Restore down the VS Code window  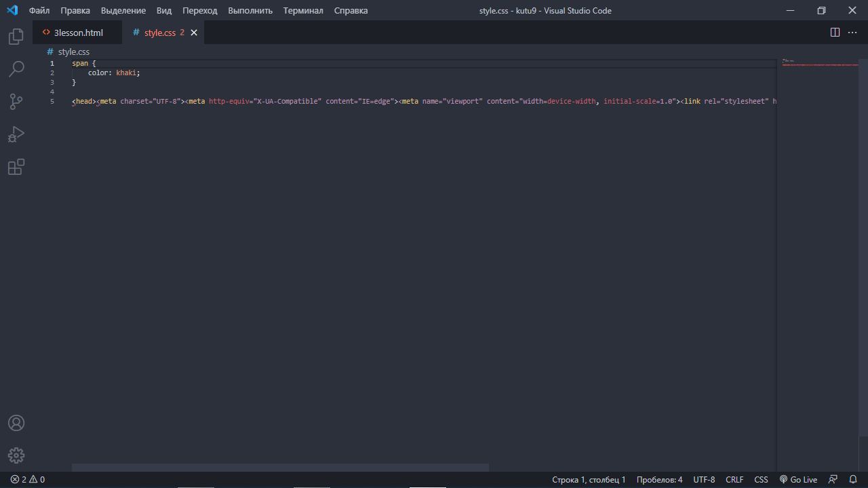coord(821,10)
